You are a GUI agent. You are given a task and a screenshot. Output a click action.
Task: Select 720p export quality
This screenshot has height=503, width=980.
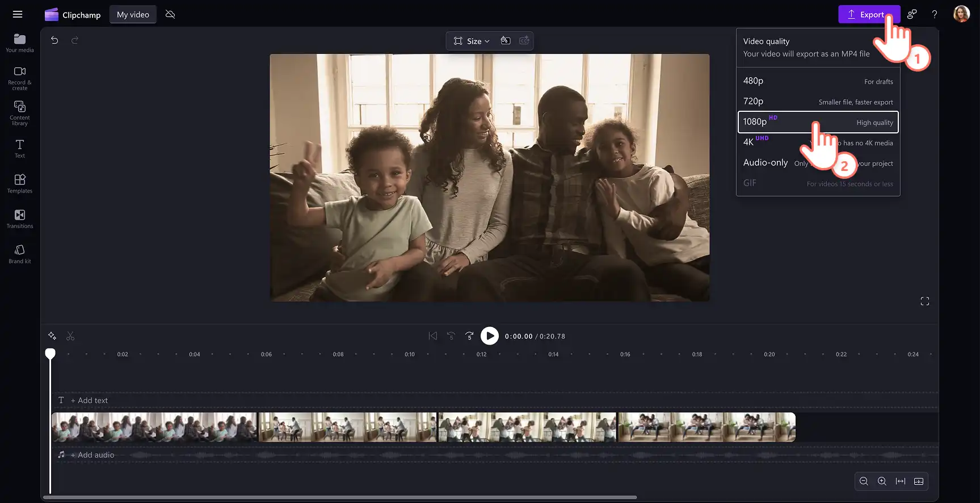click(818, 102)
